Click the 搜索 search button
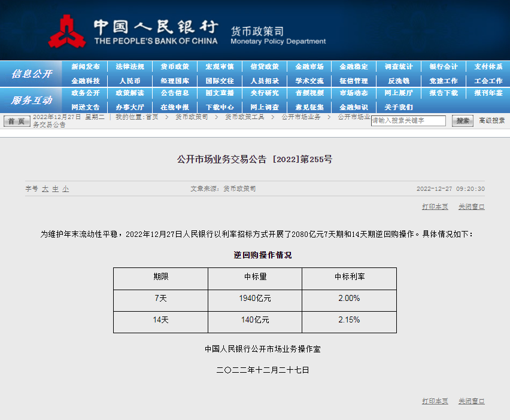Screen dimensions: 510x420 pos(463,121)
